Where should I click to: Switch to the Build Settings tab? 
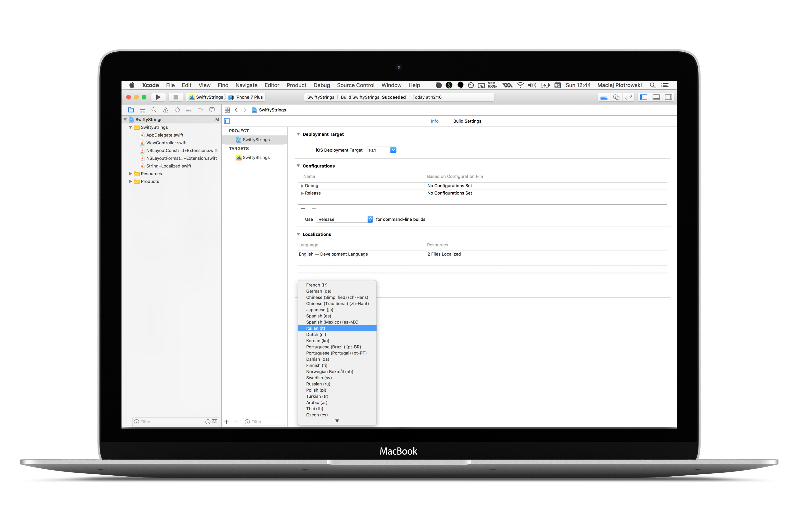point(467,121)
